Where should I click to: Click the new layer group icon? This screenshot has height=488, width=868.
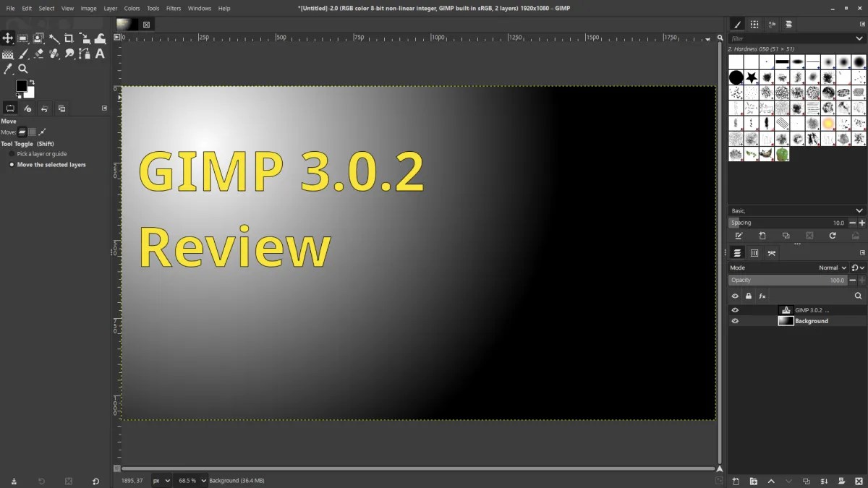point(753,481)
